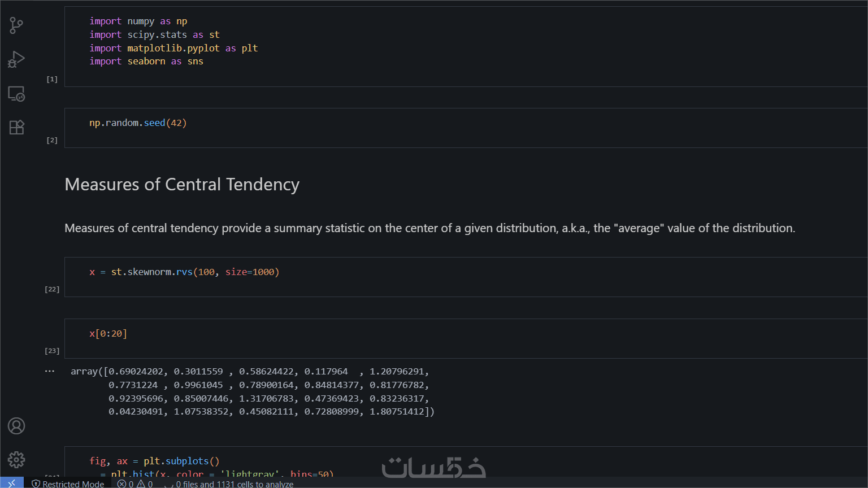The image size is (868, 488).
Task: Click the Restricted Mode status item
Action: click(x=68, y=483)
